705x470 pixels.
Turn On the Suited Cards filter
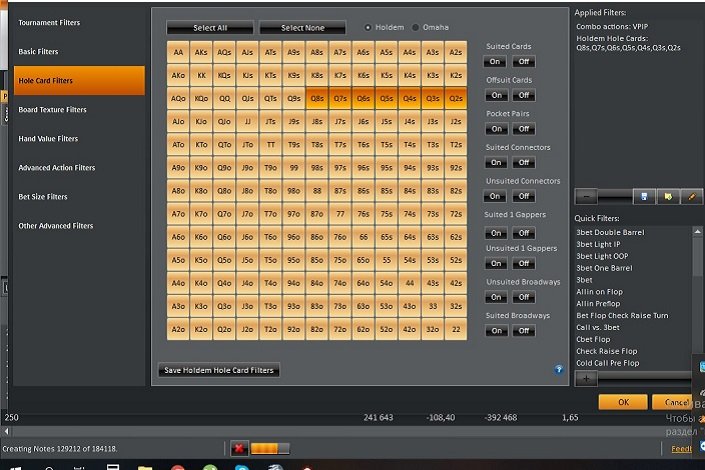pos(497,61)
